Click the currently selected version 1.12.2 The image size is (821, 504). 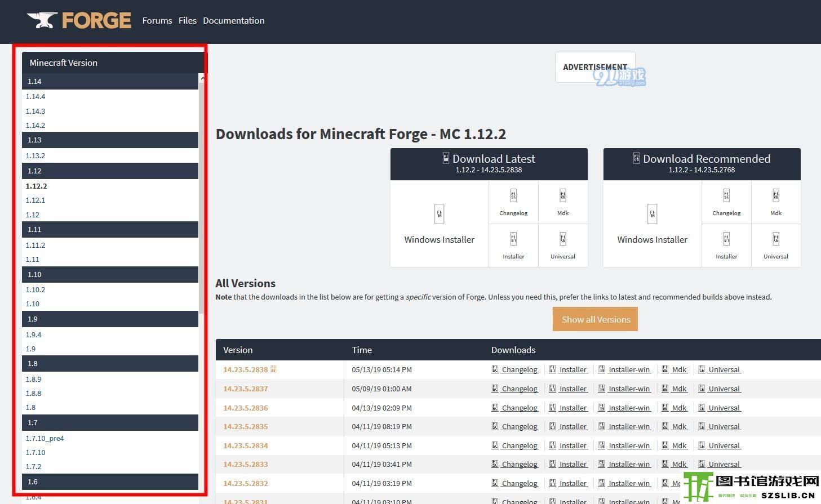36,186
